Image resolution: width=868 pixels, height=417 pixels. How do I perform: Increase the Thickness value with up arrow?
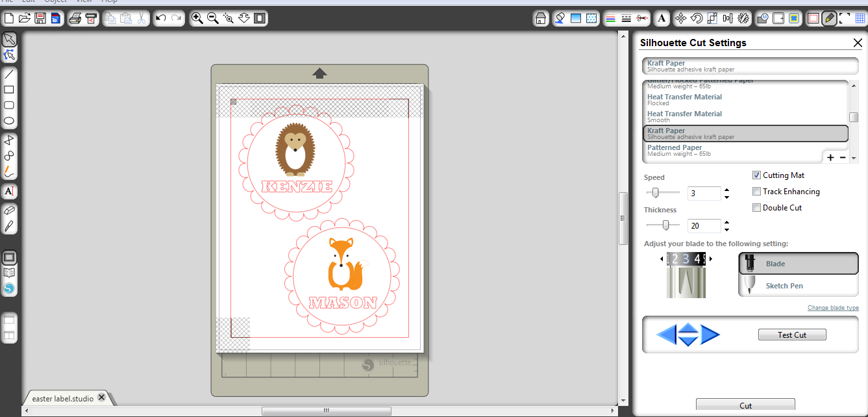point(726,222)
